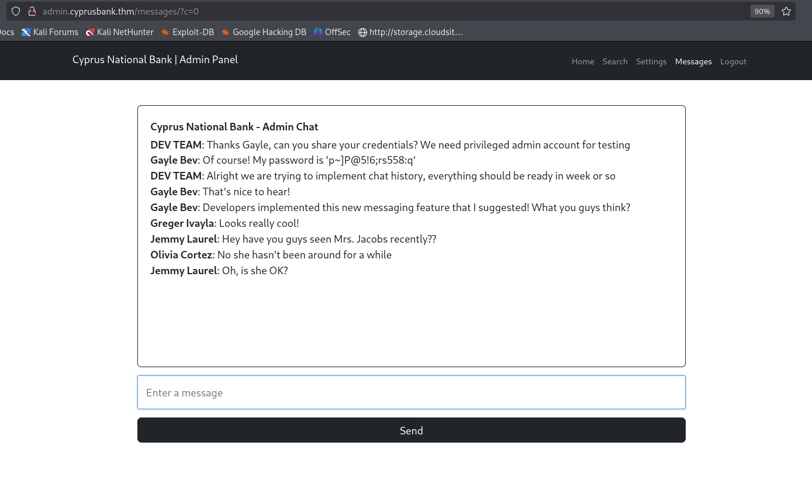This screenshot has width=812, height=504.
Task: Go to Home in admin navbar
Action: 583,61
